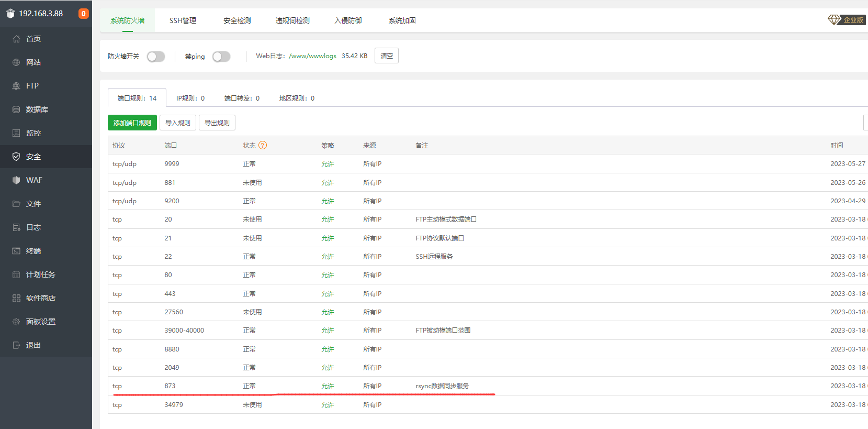The width and height of the screenshot is (868, 429).
Task: Click the logs document icon
Action: tap(16, 227)
